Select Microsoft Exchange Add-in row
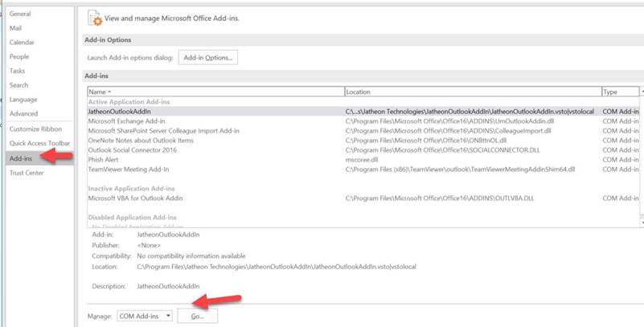 [363, 121]
